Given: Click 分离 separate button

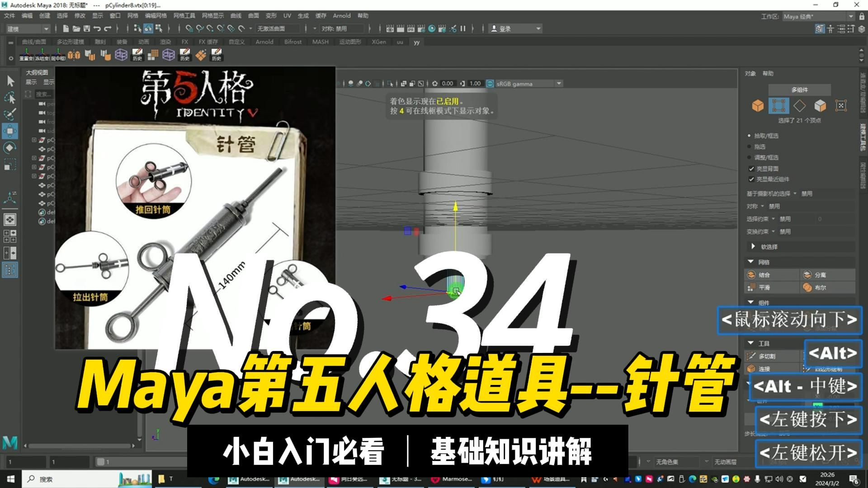Looking at the screenshot, I should [828, 275].
